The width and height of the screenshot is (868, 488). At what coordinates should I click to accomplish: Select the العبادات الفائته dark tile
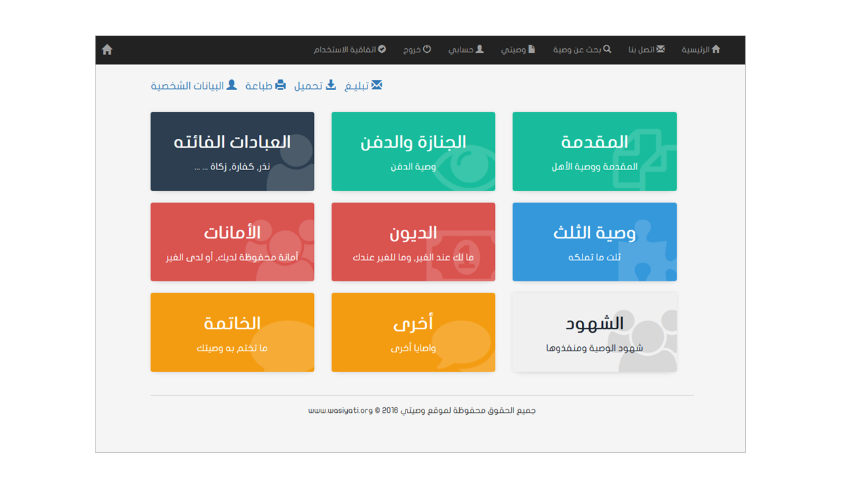232,151
